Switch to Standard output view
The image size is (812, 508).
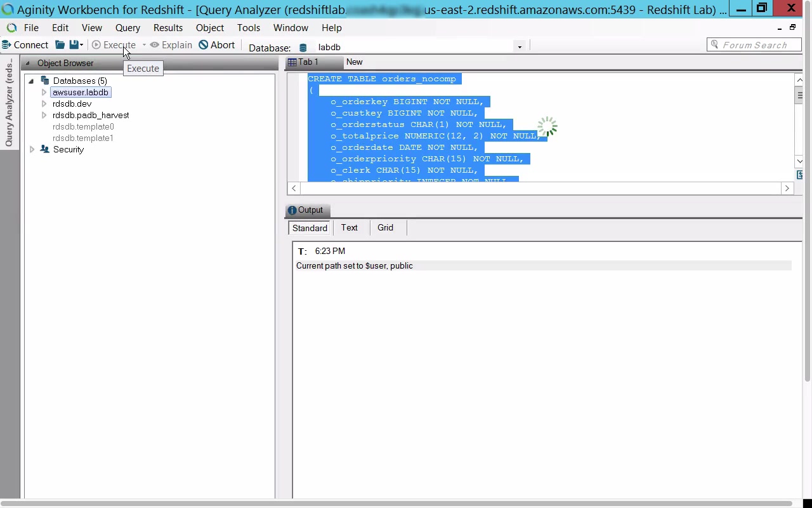pyautogui.click(x=310, y=228)
